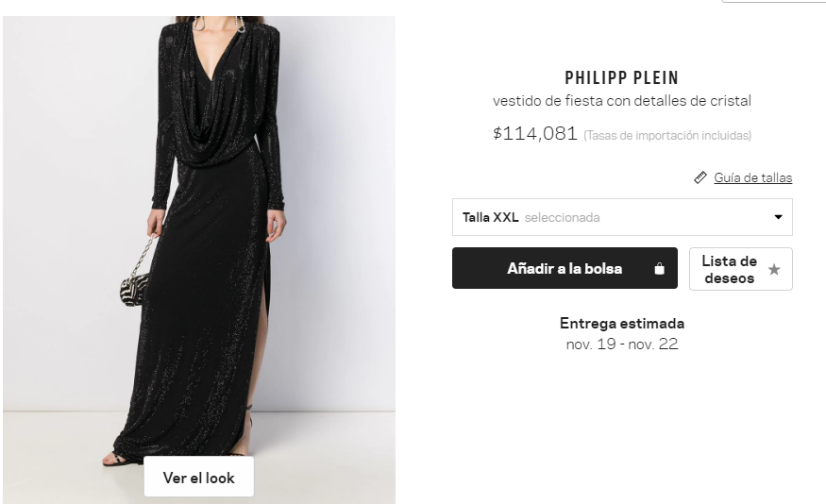Screen dimensions: 826x504
Task: Expand the size dropdown arrow
Action: coord(778,217)
